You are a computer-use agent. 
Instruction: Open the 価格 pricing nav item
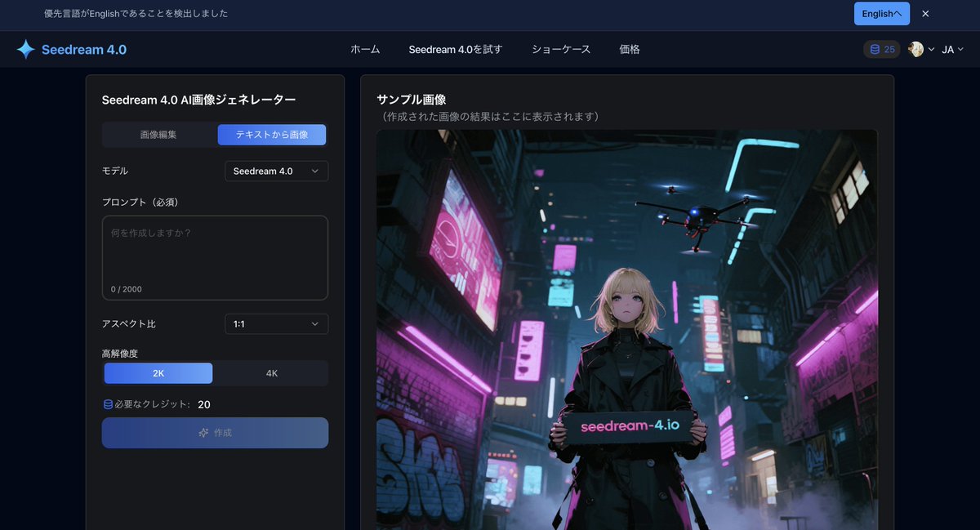(630, 49)
